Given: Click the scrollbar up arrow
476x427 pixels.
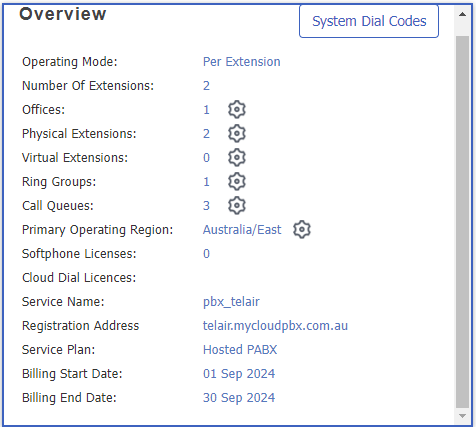Looking at the screenshot, I should (462, 14).
